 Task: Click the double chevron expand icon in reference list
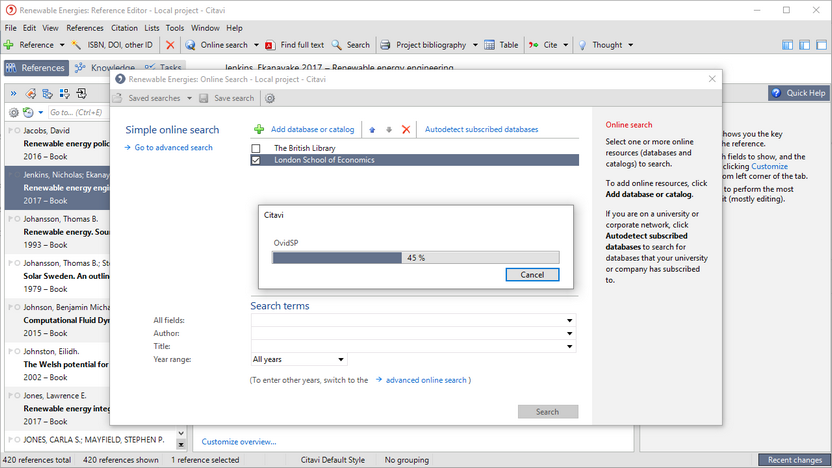click(13, 94)
